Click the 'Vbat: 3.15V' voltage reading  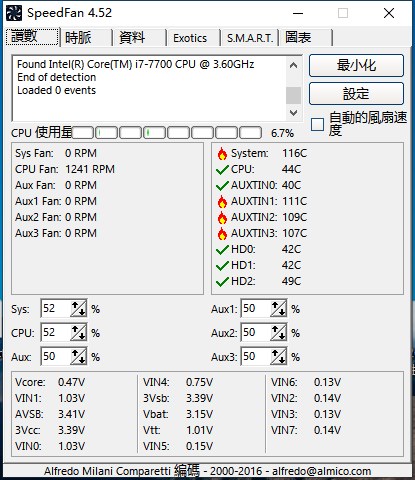coord(178,414)
